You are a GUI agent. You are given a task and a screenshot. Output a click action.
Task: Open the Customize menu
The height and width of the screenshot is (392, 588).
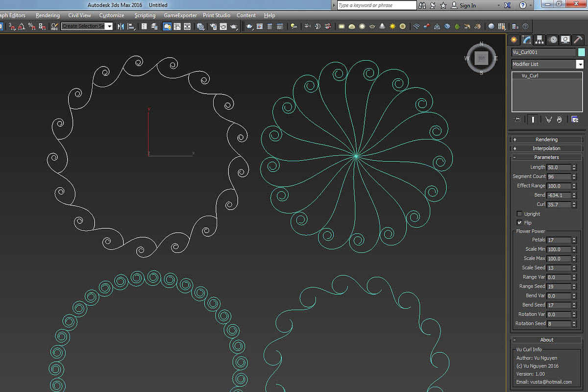112,16
